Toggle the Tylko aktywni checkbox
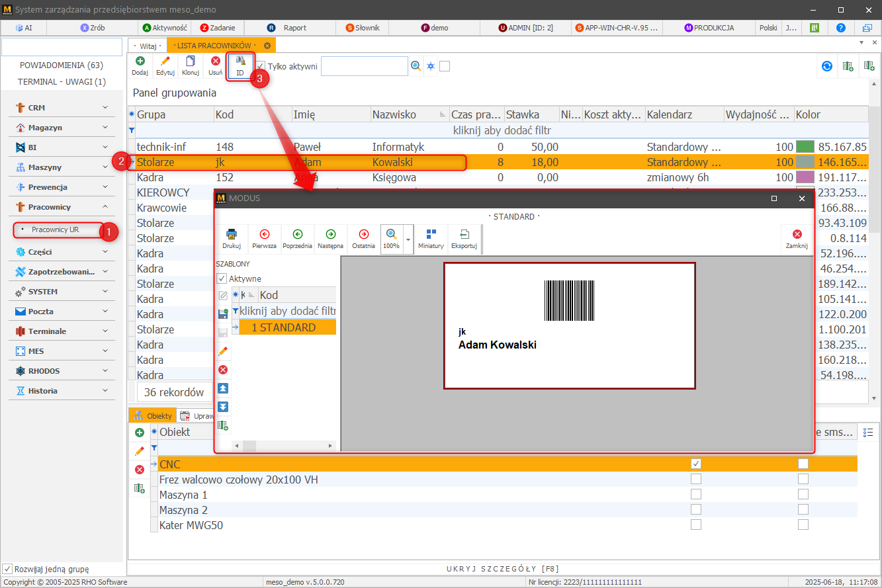882x588 pixels. pos(261,66)
